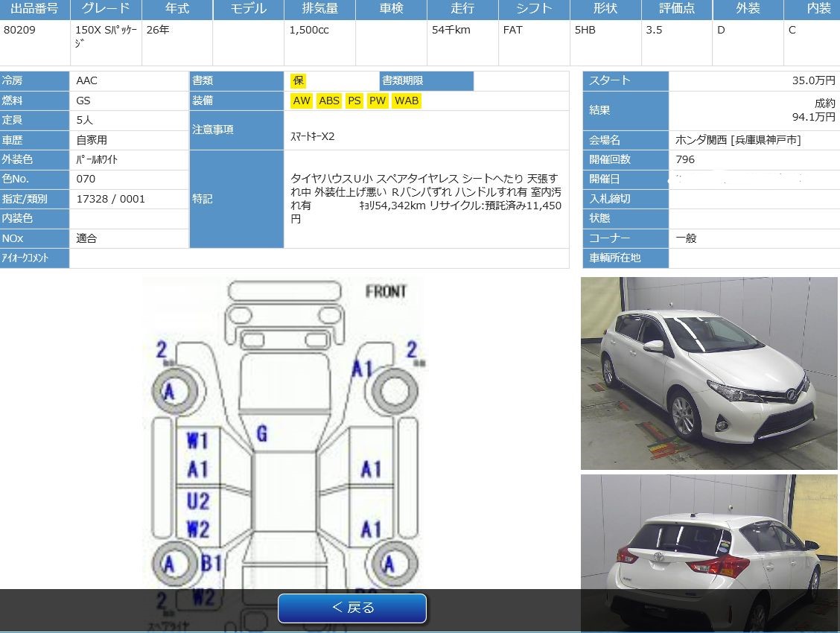Open the rear view car photo
840x633 pixels.
point(709,553)
